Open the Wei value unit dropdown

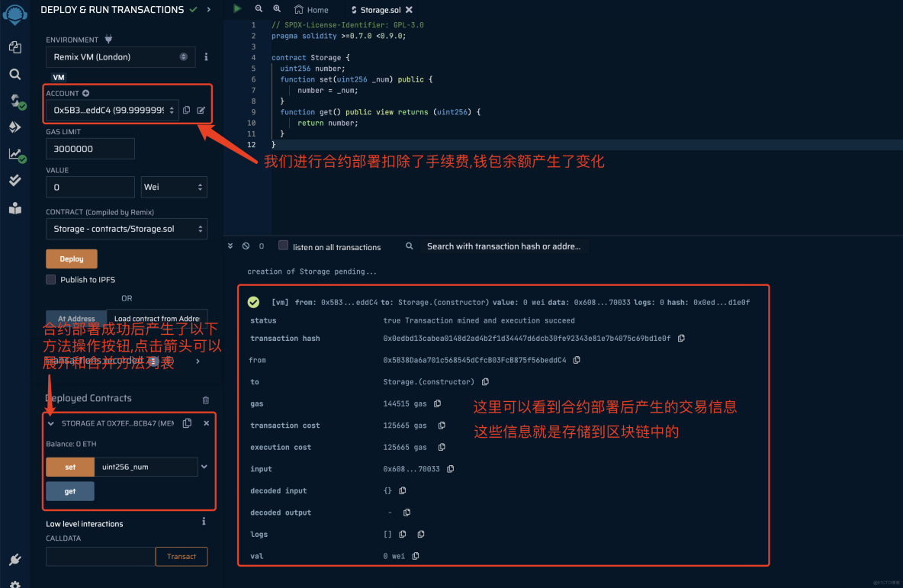click(174, 187)
